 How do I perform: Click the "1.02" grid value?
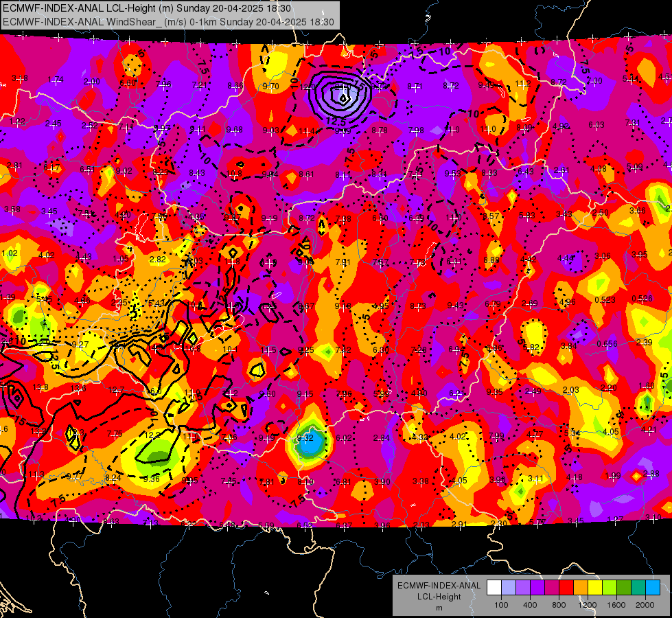pyautogui.click(x=9, y=253)
